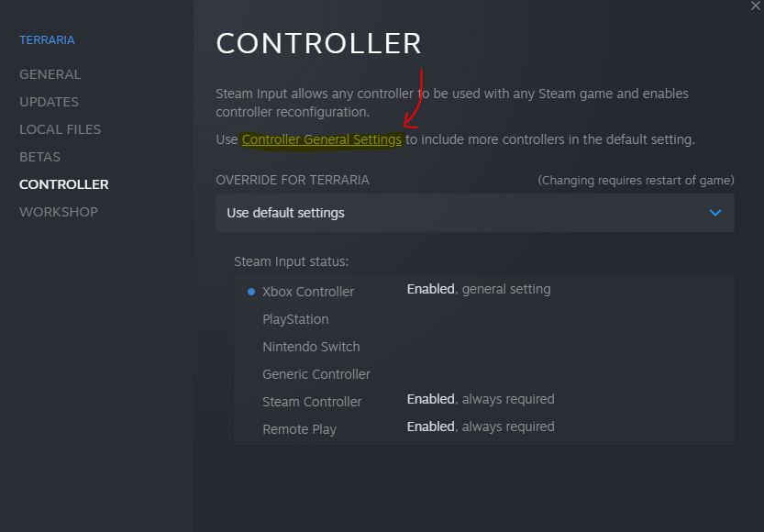Screen dimensions: 764x532
Task: Close the properties window with X
Action: (756, 6)
